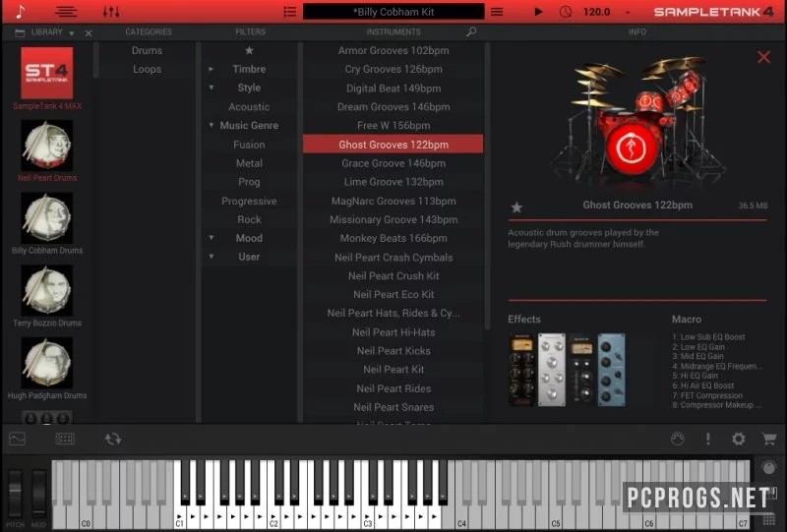787x532 pixels.
Task: Toggle the tempo clock sync icon
Action: (x=566, y=12)
